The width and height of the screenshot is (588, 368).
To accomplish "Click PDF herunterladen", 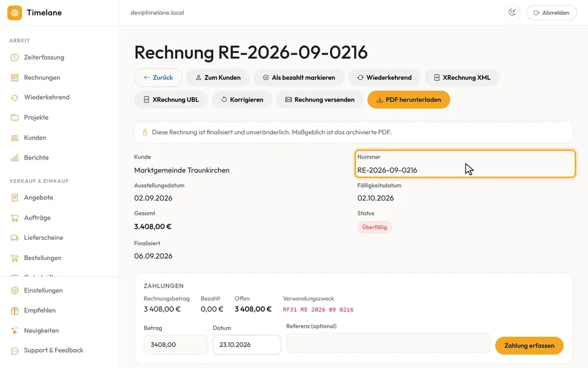I will pos(409,100).
